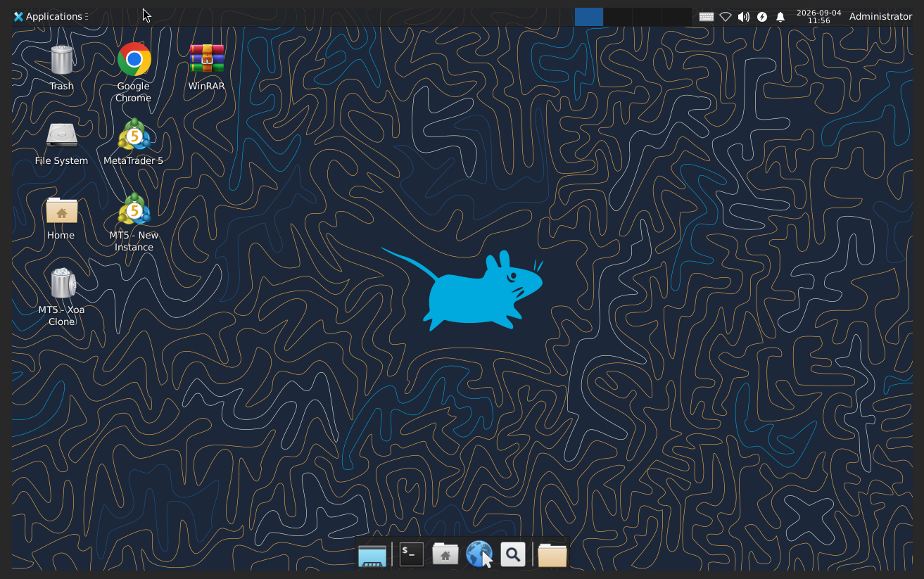The height and width of the screenshot is (579, 924).
Task: Switch to the fourth workspace
Action: click(676, 17)
